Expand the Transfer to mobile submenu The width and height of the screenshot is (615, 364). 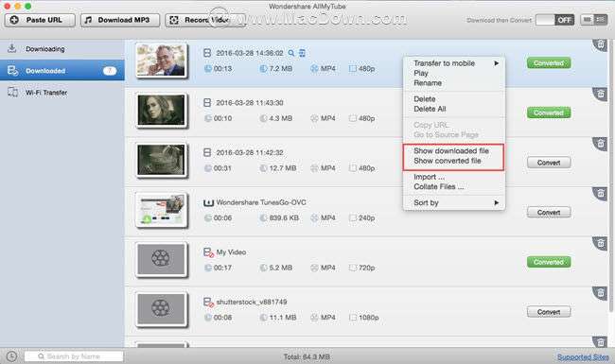(454, 63)
